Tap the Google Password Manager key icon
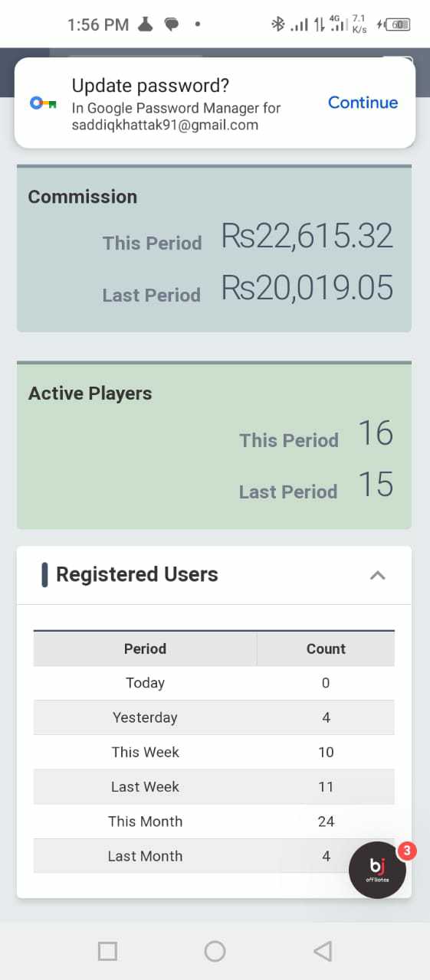The height and width of the screenshot is (980, 430). pos(43,103)
